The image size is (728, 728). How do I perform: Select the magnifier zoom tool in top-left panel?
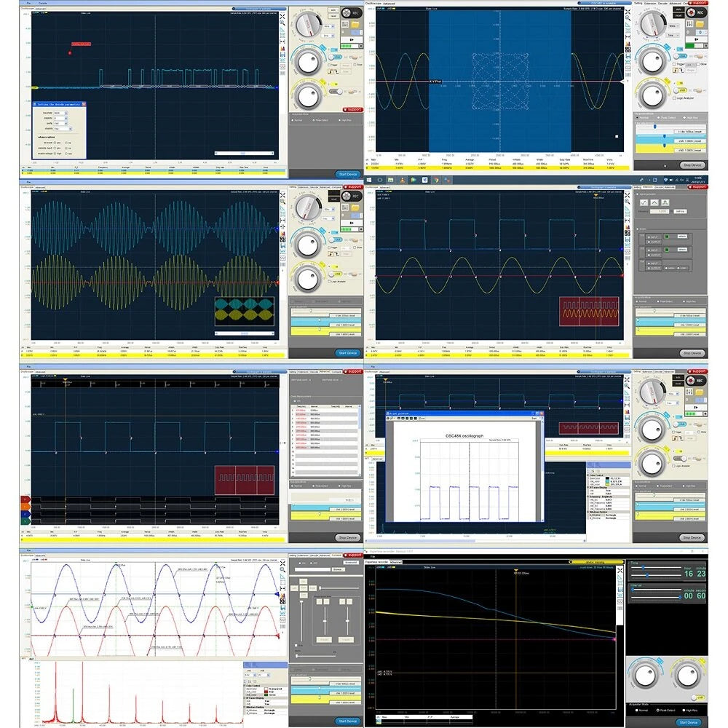click(x=282, y=23)
